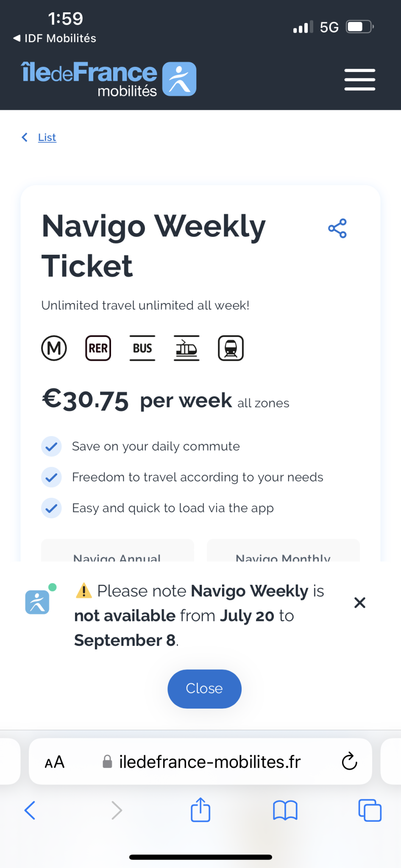The height and width of the screenshot is (868, 401).
Task: Tap the 'Freedom to travel' checkmark
Action: point(51,477)
